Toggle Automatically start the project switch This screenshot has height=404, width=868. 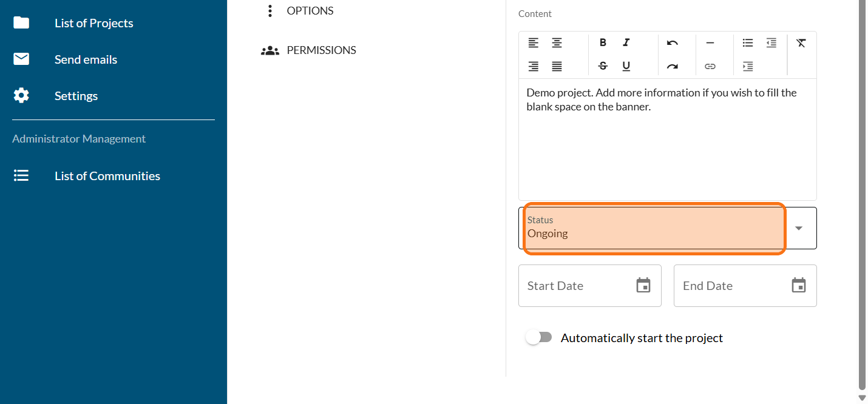[x=538, y=338]
